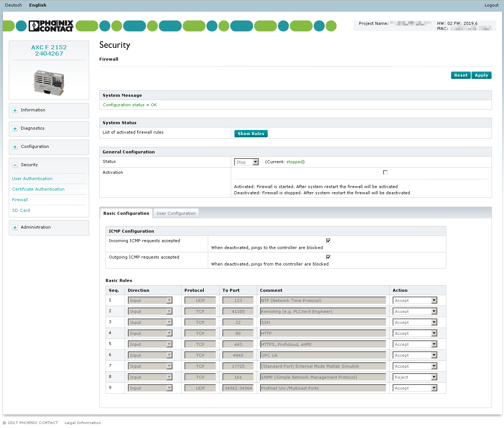Screen dimensions: 504x428
Task: Click the port 443 field
Action: [x=238, y=344]
